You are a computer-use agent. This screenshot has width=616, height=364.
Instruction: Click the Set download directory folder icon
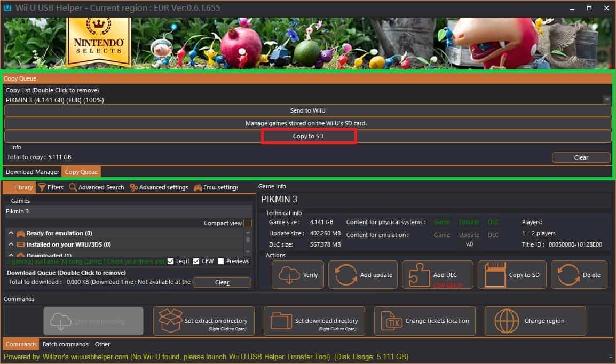[281, 321]
